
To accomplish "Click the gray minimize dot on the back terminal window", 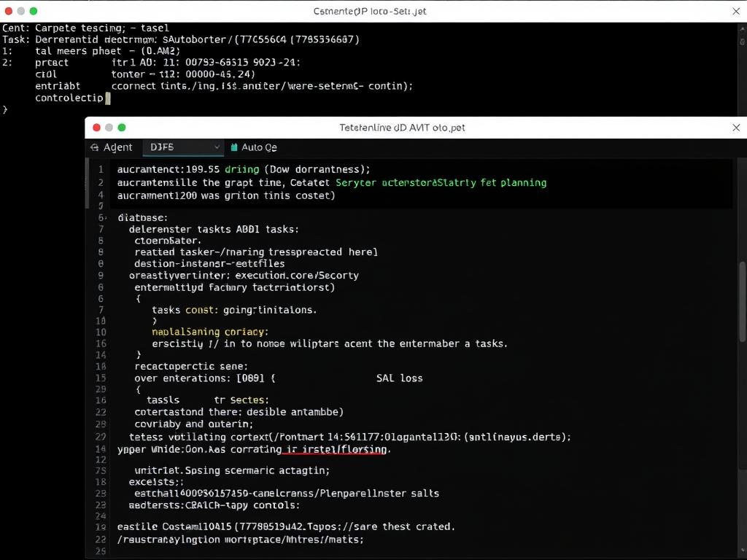I will coord(21,11).
